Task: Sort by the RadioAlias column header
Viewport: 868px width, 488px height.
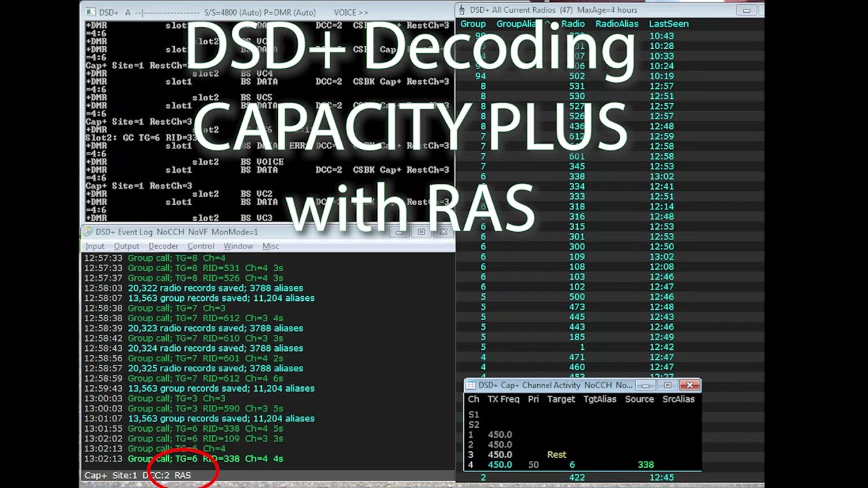Action: coord(617,24)
